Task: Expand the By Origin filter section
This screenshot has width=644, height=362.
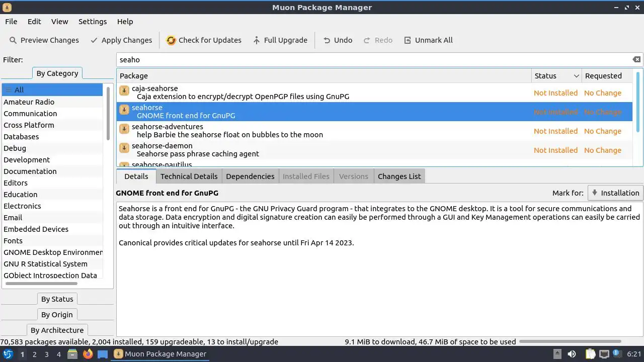Action: point(57,315)
